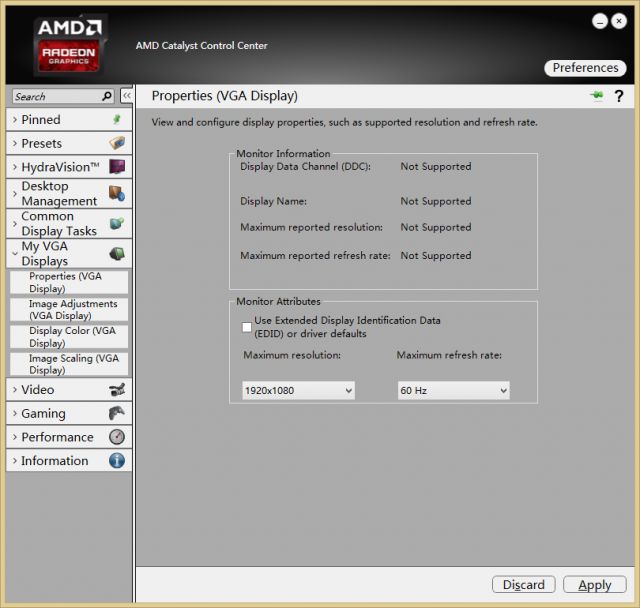Click the HydraVision section label

60,167
